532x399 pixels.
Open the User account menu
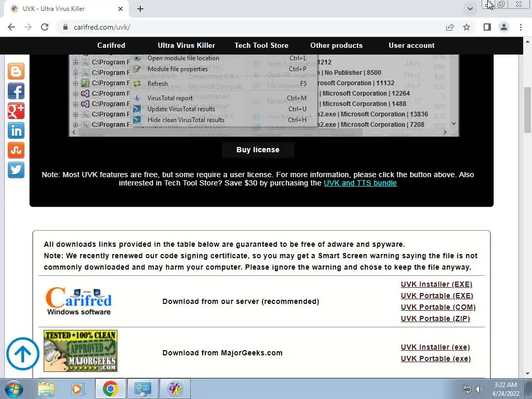click(x=411, y=46)
